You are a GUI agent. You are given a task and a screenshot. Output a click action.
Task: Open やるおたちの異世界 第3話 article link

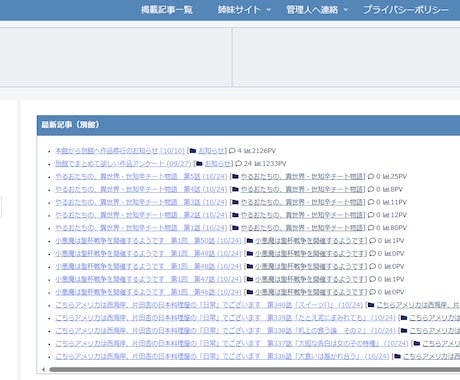coord(141,202)
